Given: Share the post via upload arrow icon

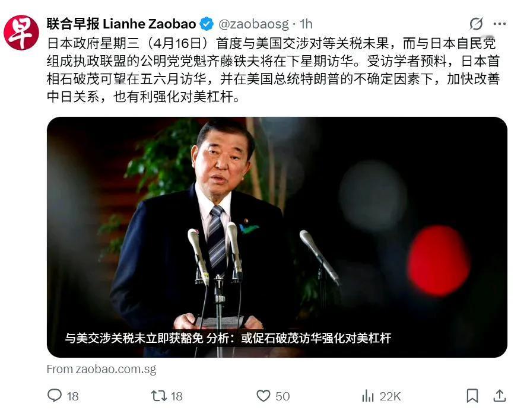Looking at the screenshot, I should (500, 396).
